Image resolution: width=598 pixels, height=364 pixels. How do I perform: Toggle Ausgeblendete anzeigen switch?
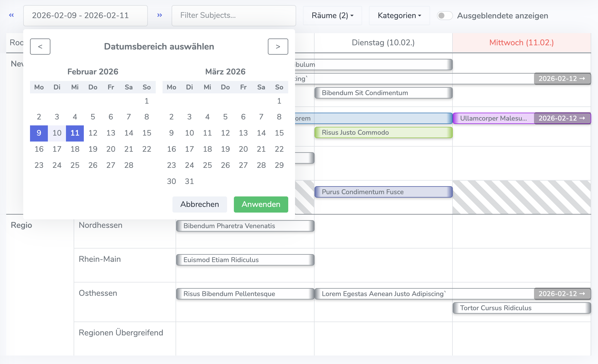(445, 16)
